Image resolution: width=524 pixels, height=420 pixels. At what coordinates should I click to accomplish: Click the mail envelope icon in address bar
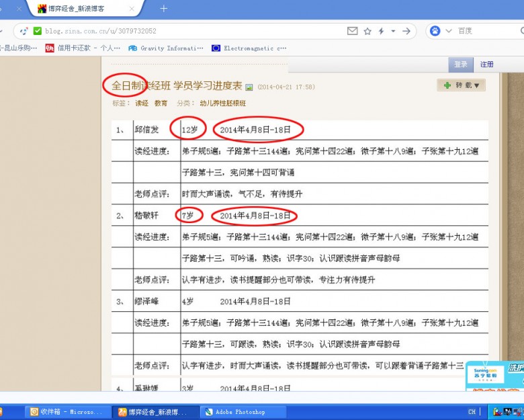click(x=352, y=31)
